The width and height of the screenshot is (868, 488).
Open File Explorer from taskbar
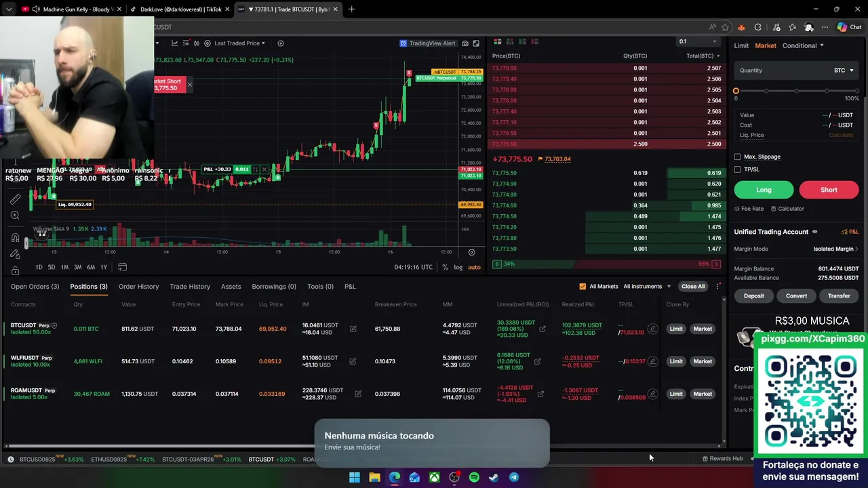(x=374, y=477)
